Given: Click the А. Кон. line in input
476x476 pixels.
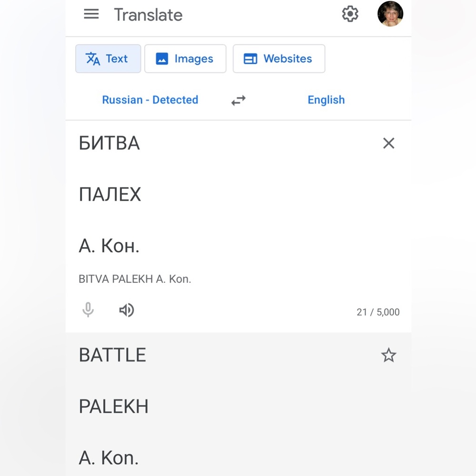Looking at the screenshot, I should pyautogui.click(x=109, y=246).
